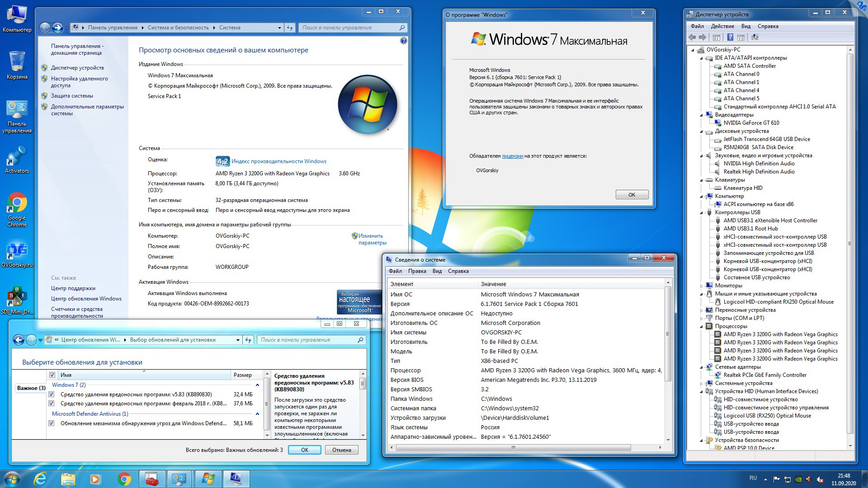The height and width of the screenshot is (488, 868).
Task: Select Важное (3) updates tab
Action: coord(31,388)
